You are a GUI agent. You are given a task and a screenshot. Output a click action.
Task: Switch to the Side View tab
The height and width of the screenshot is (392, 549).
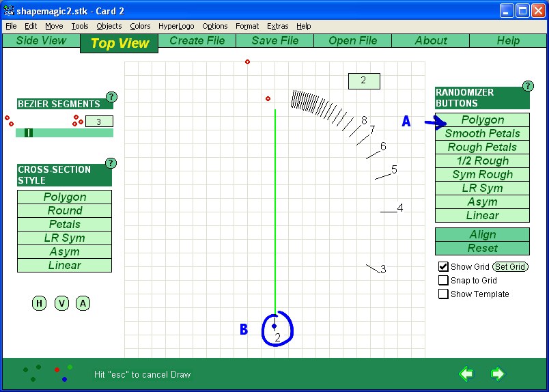click(41, 41)
